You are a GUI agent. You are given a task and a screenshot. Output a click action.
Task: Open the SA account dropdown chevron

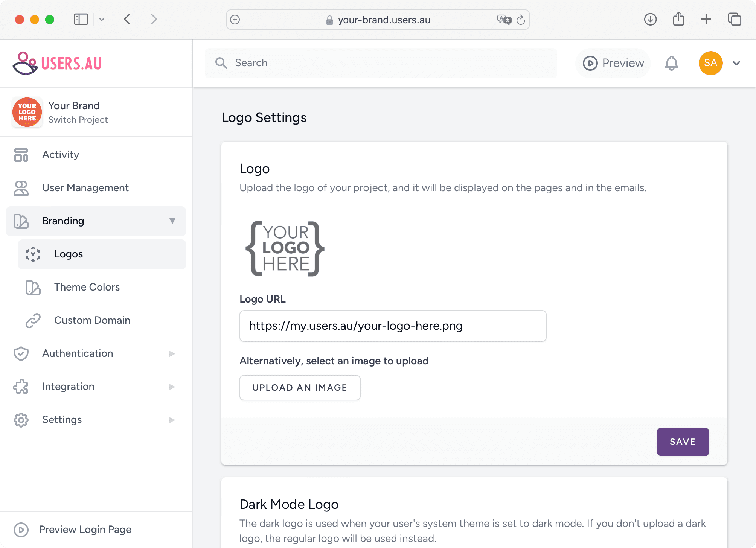pos(736,63)
